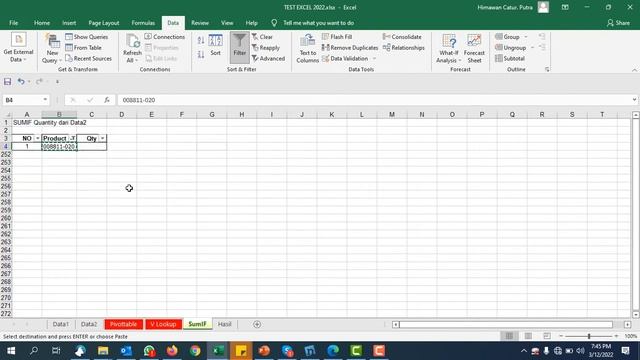Open Get External Data menu
640x360 pixels.
click(18, 48)
